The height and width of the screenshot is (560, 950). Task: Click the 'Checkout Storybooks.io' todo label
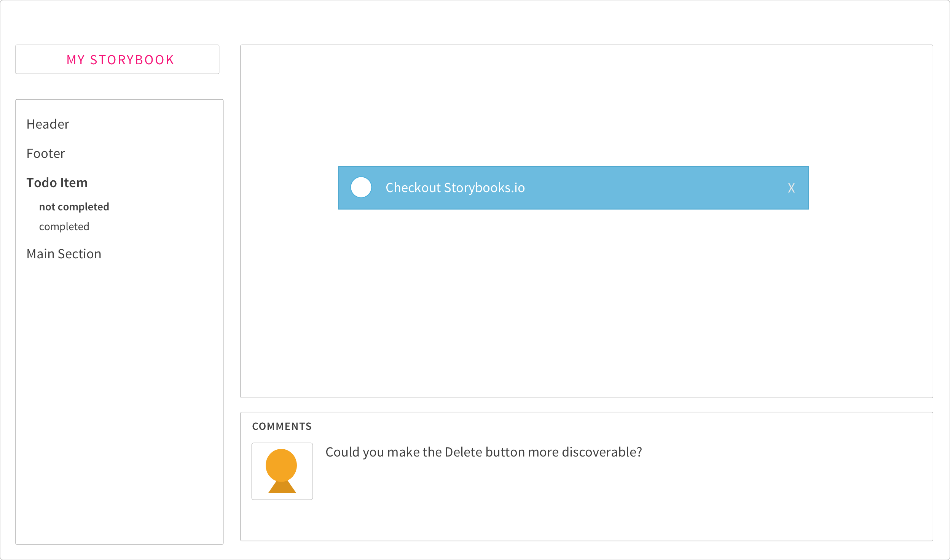pyautogui.click(x=455, y=188)
